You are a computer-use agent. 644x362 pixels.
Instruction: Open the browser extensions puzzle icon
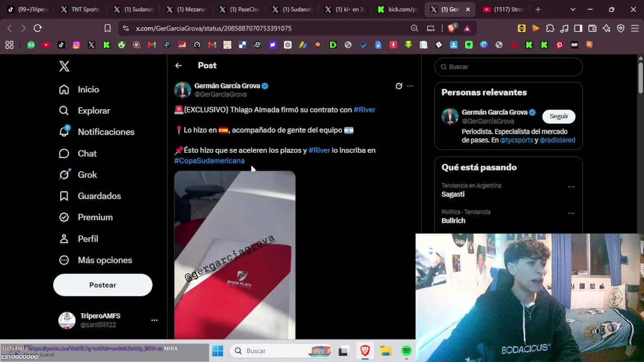550,29
